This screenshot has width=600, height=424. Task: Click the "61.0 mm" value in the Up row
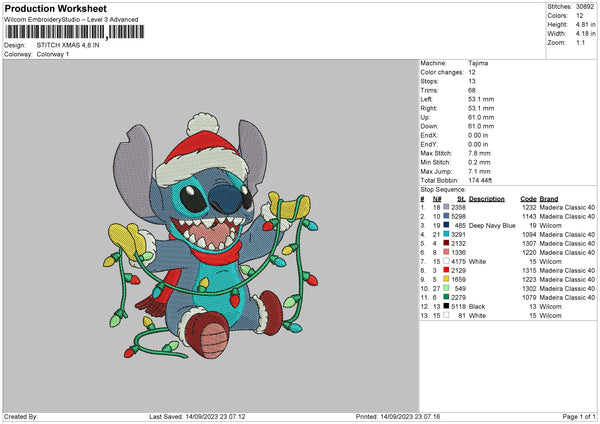pyautogui.click(x=481, y=117)
